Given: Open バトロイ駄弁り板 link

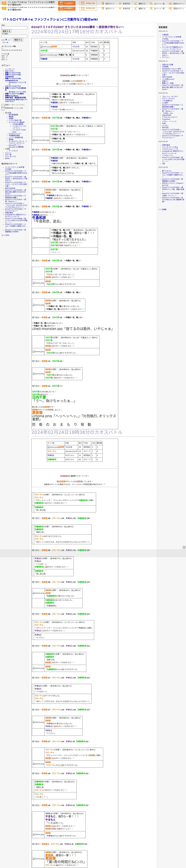Looking at the screenshot, I should click(x=15, y=120).
